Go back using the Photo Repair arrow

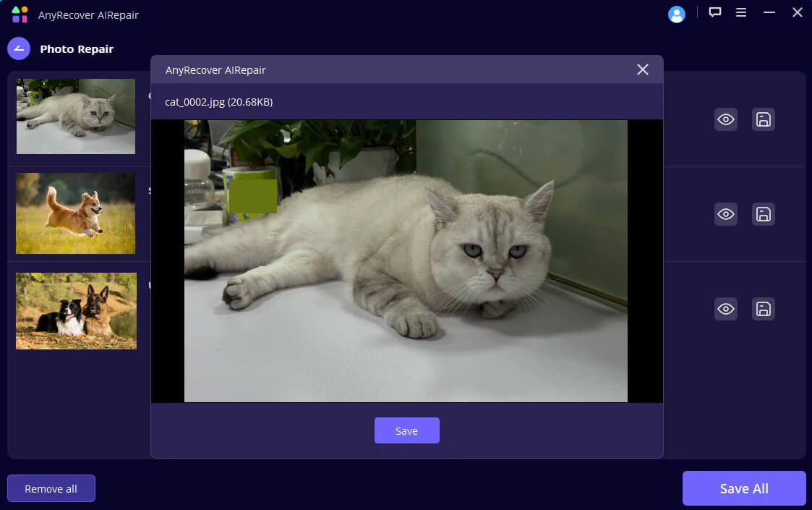[19, 48]
